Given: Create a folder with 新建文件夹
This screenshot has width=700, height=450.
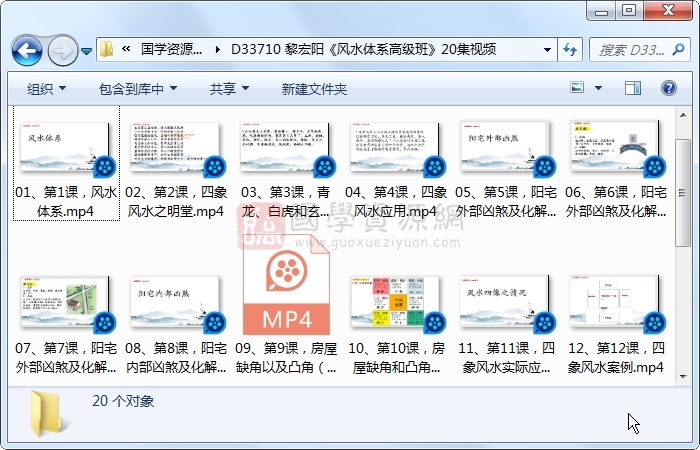Looking at the screenshot, I should pyautogui.click(x=314, y=89).
